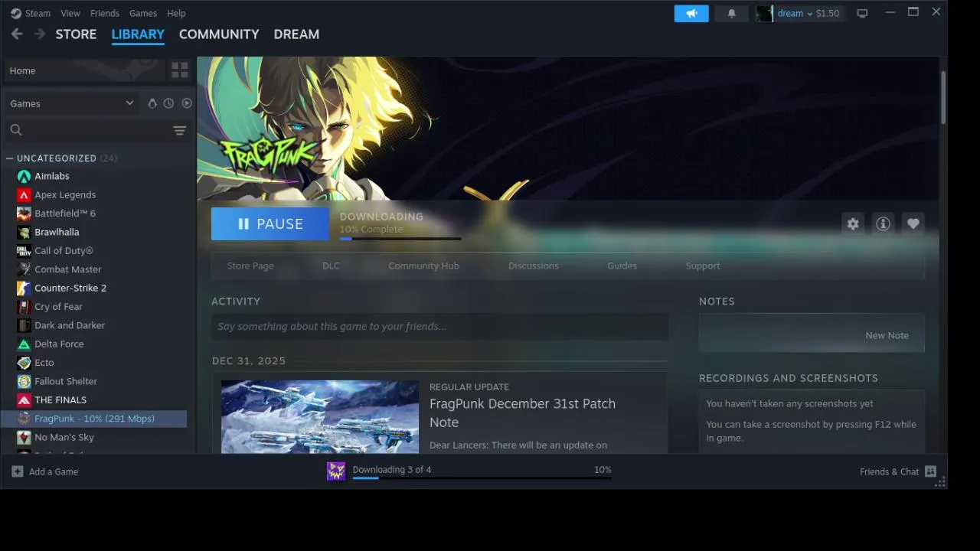Toggle the Linux-compatible games filter icon
The width and height of the screenshot is (980, 551).
(x=152, y=103)
